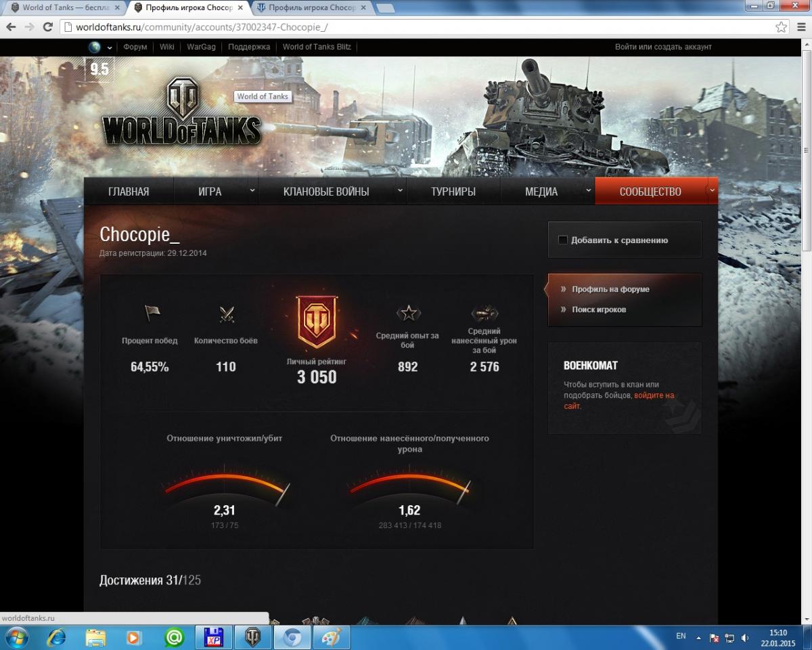Open Paint from the taskbar
This screenshot has height=650, width=812.
coord(331,637)
